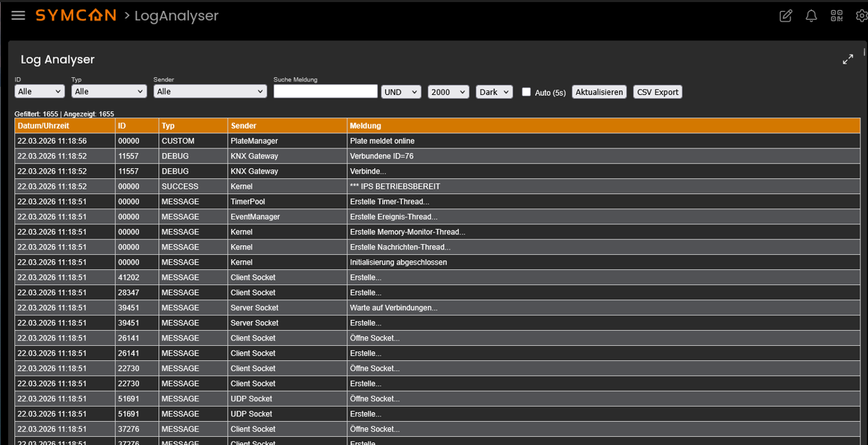This screenshot has height=445, width=868.
Task: Click into the Suche Meldung search field
Action: click(325, 92)
